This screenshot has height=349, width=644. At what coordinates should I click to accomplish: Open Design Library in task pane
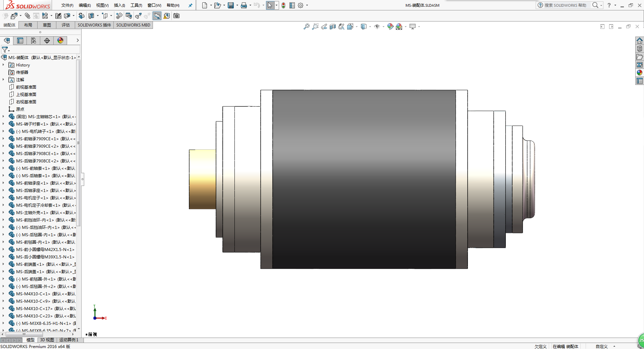[x=640, y=49]
